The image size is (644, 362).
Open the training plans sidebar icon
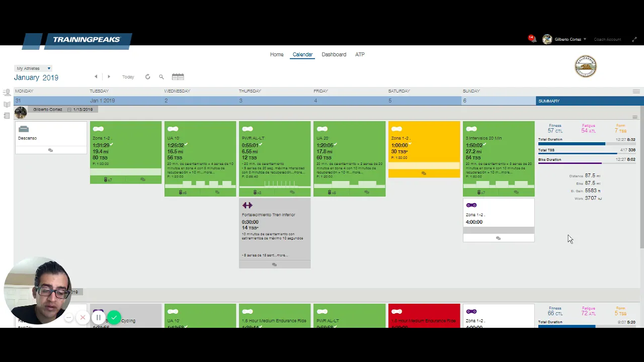(7, 116)
